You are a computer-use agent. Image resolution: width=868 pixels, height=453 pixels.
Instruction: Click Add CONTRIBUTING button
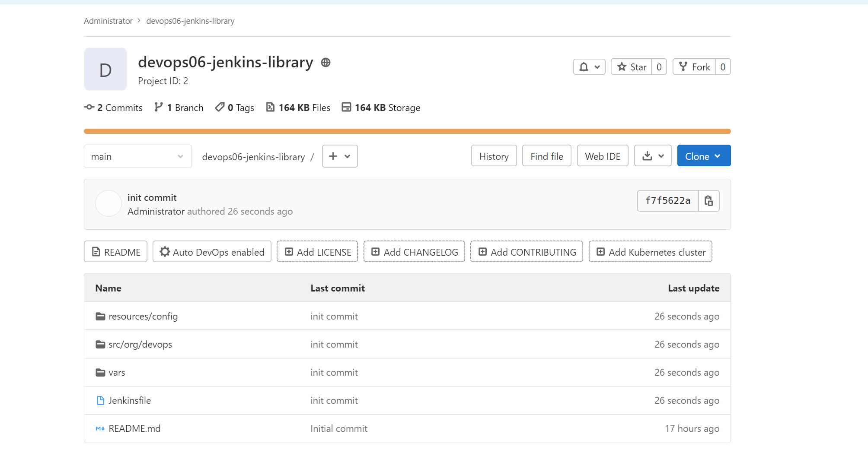pyautogui.click(x=527, y=252)
